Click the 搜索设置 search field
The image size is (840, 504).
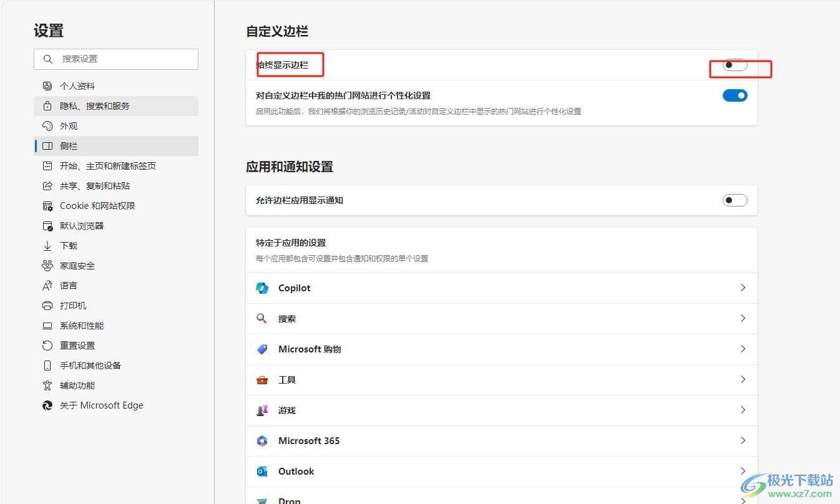(116, 59)
